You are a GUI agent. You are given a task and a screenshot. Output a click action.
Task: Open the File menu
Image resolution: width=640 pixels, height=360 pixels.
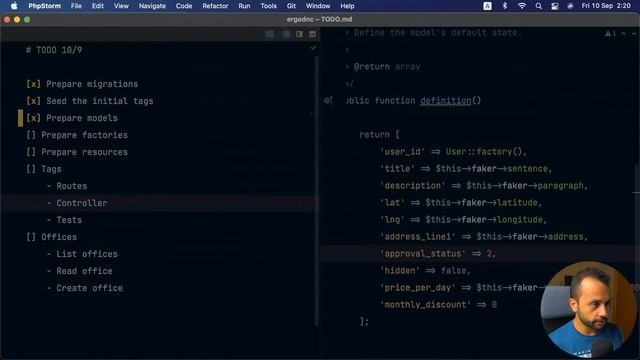(x=76, y=6)
